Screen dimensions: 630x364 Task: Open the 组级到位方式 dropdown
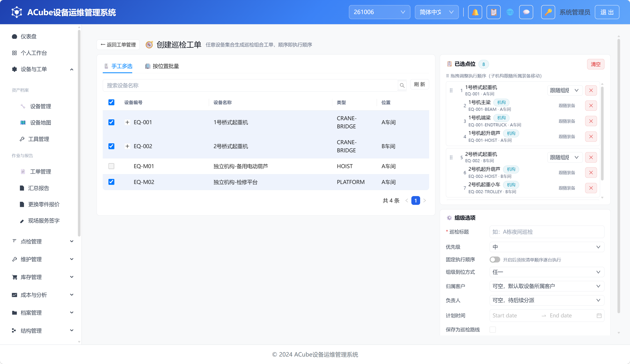[x=547, y=272]
